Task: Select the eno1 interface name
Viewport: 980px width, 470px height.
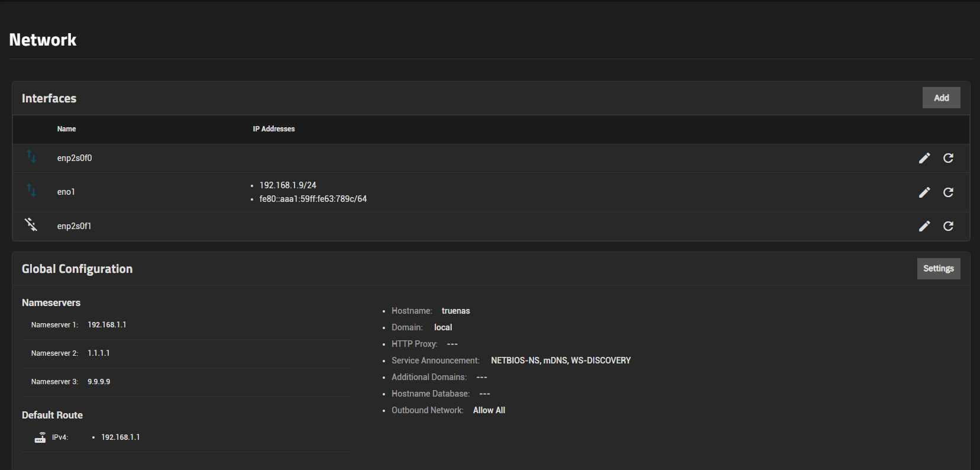Action: (x=66, y=192)
